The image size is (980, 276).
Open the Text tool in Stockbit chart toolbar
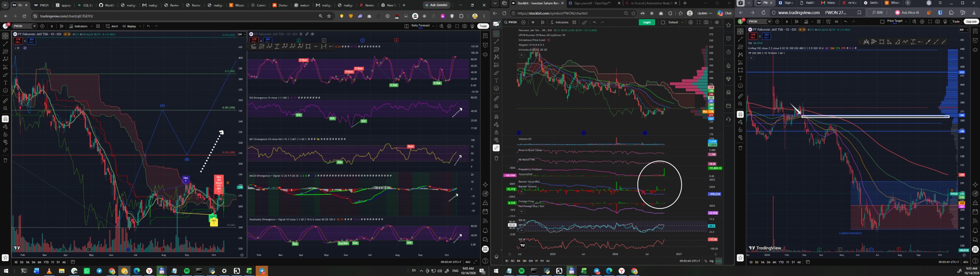497,80
